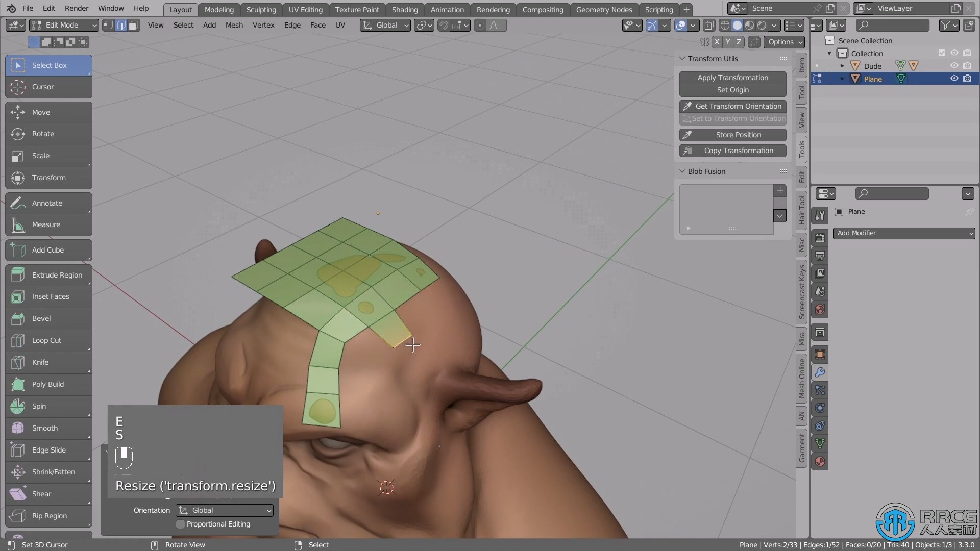Select the Poly Build tool

tap(48, 384)
